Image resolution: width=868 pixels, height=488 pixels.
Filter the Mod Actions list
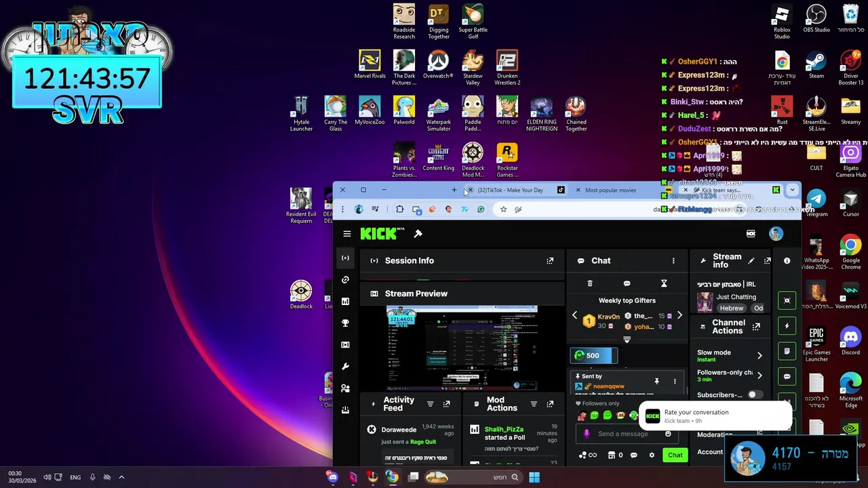coord(534,404)
